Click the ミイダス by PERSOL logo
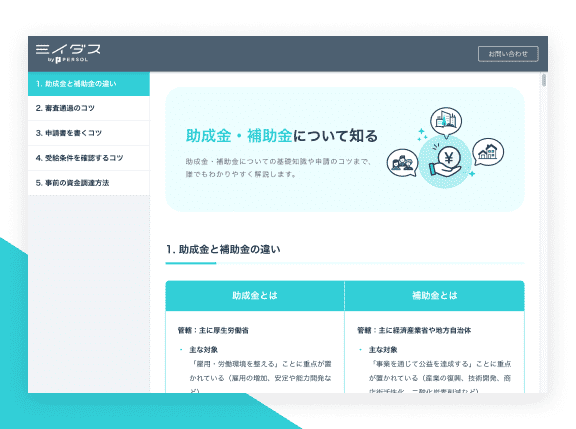The image size is (576, 429). (x=68, y=54)
